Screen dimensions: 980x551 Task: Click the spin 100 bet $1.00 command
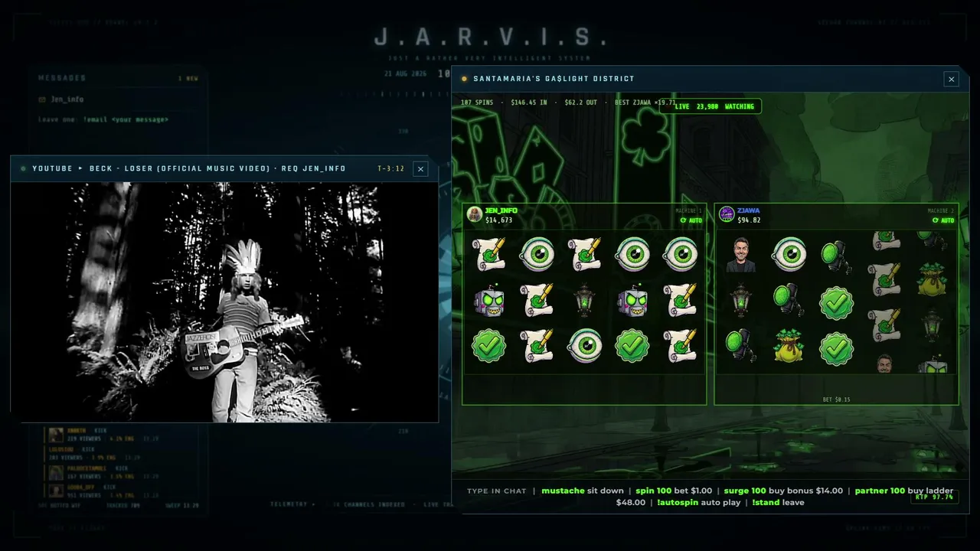click(674, 491)
